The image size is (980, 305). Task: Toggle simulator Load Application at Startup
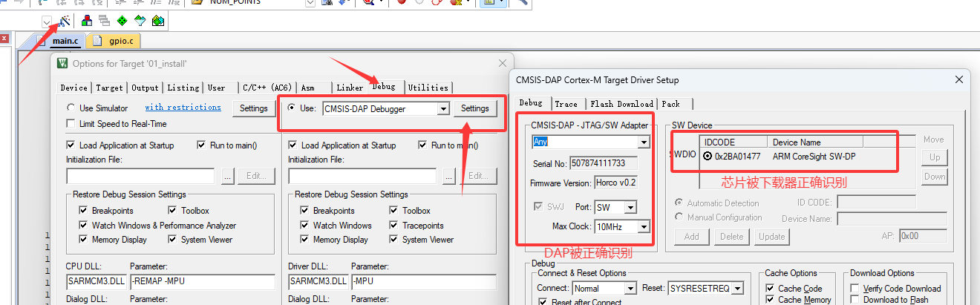pos(71,145)
